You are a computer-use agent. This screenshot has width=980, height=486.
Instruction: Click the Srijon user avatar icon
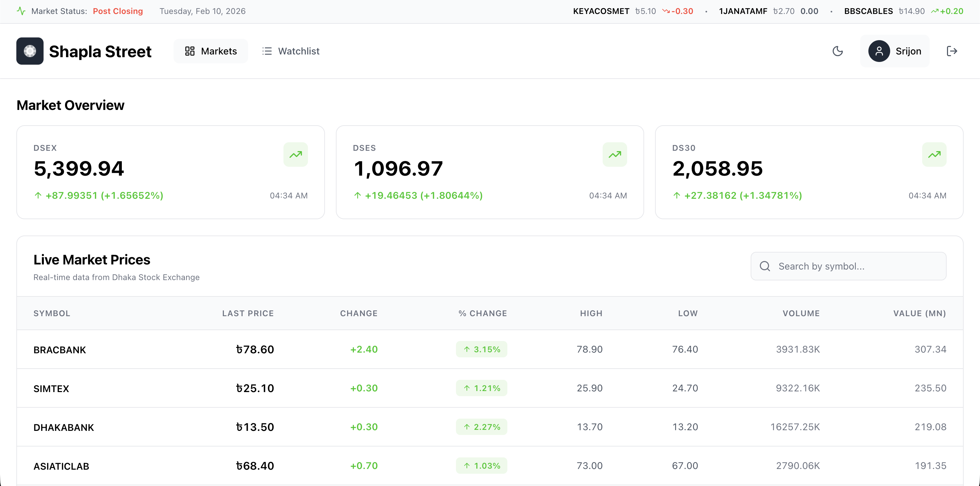coord(879,51)
